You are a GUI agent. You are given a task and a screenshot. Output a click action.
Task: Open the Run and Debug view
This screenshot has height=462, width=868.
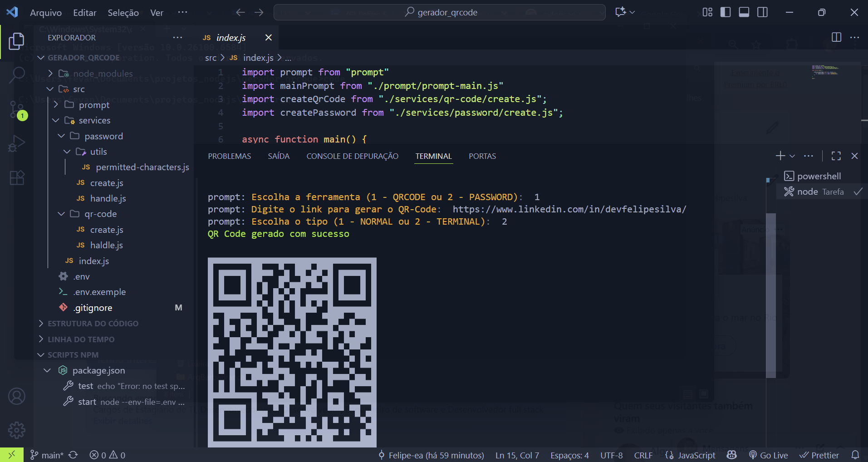click(x=17, y=144)
